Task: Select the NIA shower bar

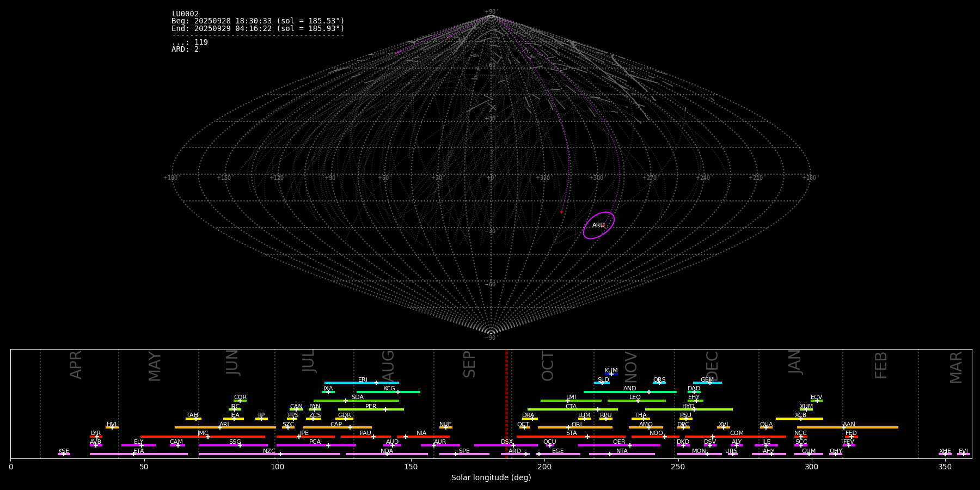Action: pos(423,437)
